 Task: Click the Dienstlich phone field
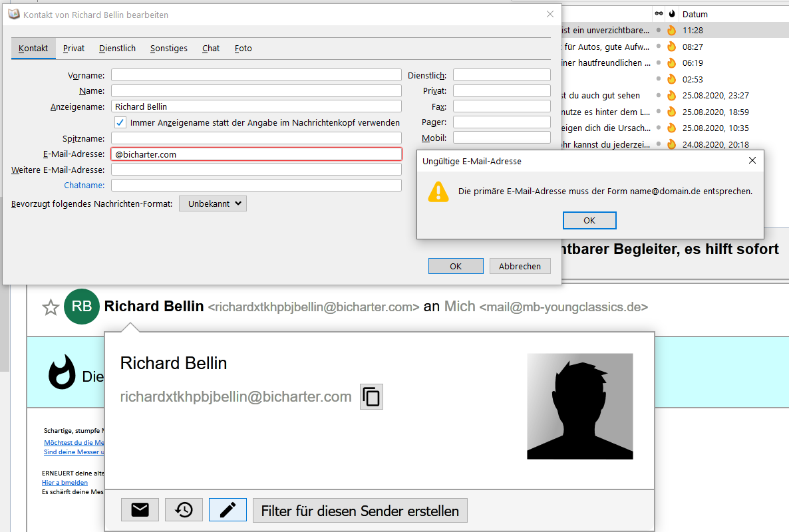click(x=502, y=75)
